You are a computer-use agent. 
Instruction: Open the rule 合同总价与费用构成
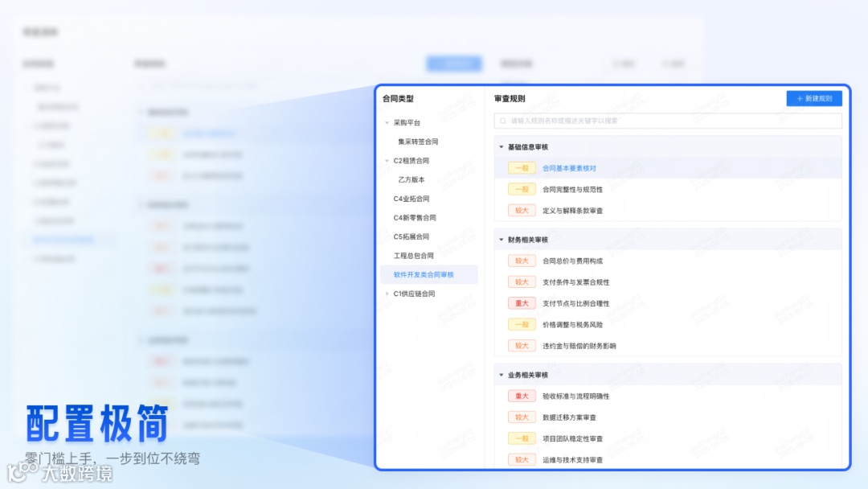click(x=572, y=261)
